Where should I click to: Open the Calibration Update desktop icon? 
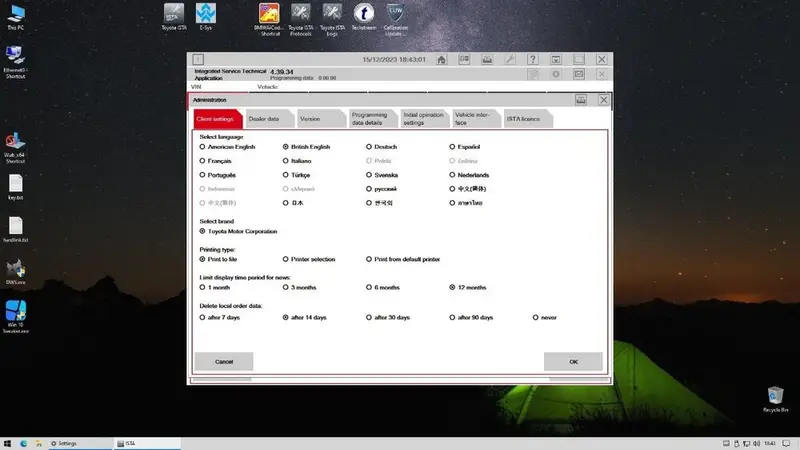(x=395, y=19)
